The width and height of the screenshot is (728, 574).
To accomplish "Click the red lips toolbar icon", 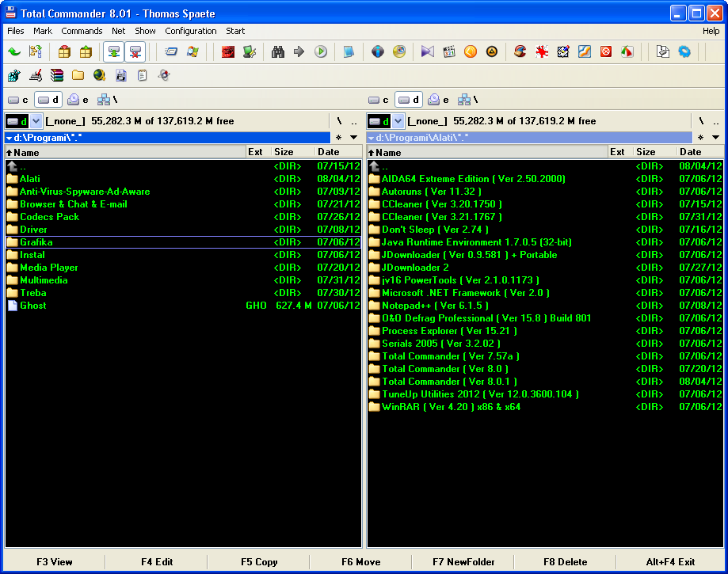I will [x=227, y=51].
